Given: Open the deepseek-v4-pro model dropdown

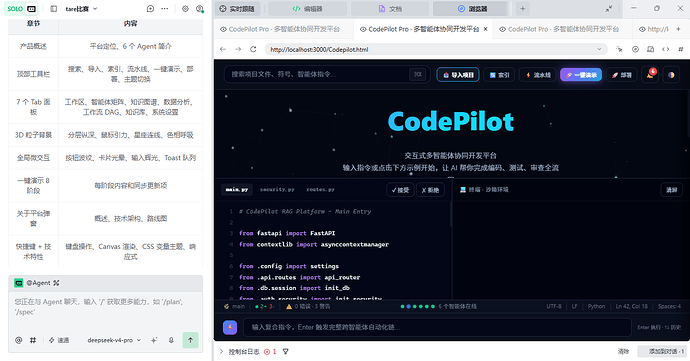Looking at the screenshot, I should click(x=114, y=340).
